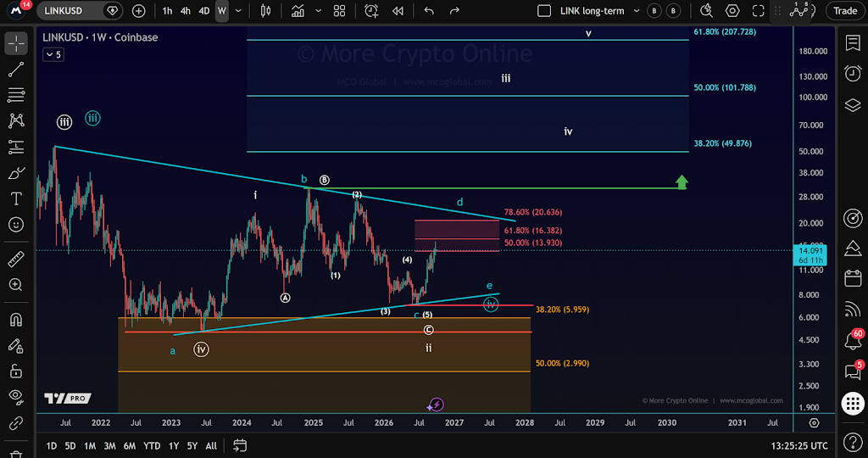
Task: Select the zoom in tool
Action: (16, 285)
